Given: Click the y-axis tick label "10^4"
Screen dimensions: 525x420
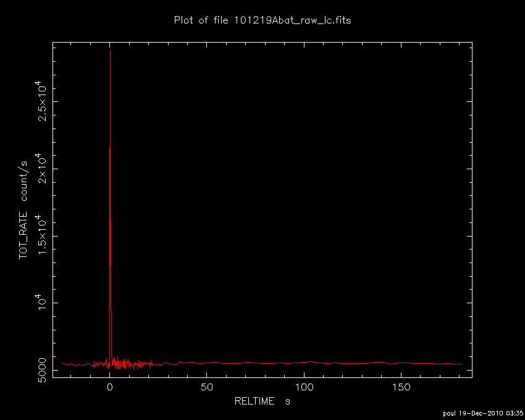Looking at the screenshot, I should point(41,302).
